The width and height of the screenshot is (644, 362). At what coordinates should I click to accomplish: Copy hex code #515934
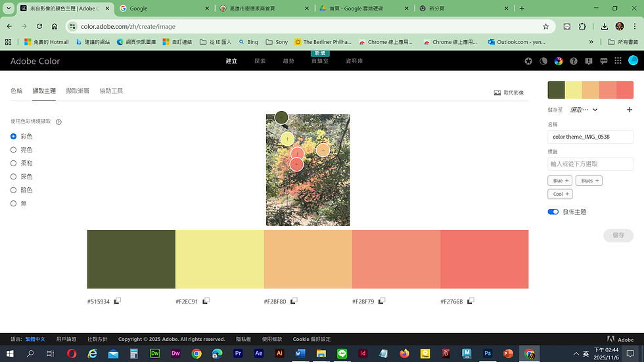(118, 301)
